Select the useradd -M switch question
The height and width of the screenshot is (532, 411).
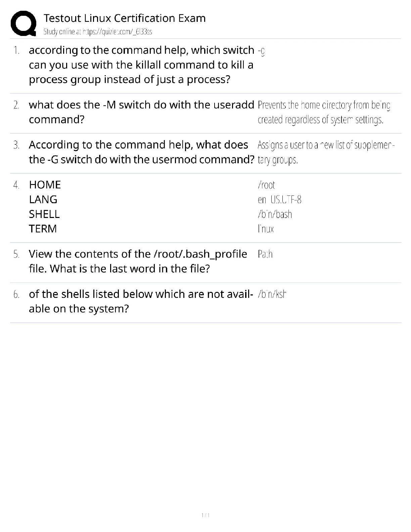click(141, 112)
